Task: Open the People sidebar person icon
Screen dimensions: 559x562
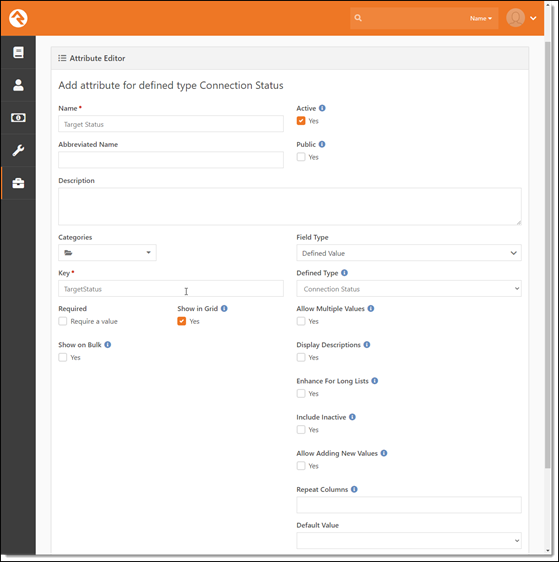Action: click(18, 85)
